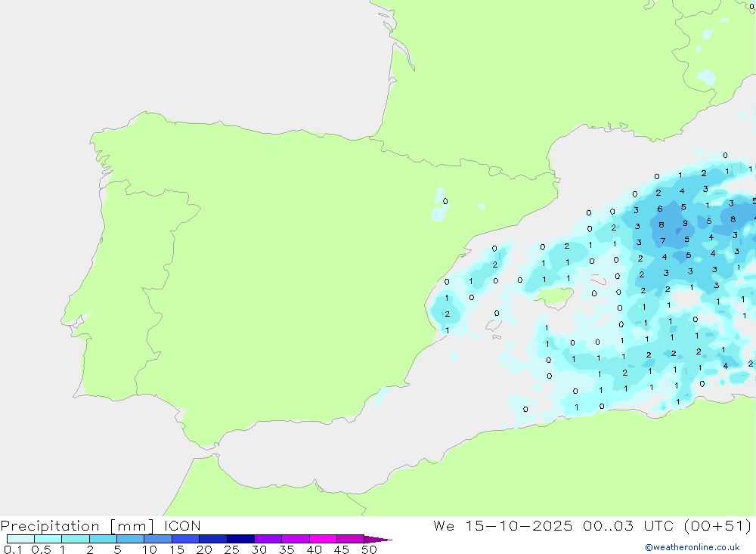The height and width of the screenshot is (554, 756).
Task: Pick the 10–15 mm blue legend swatch
Action: (x=158, y=539)
